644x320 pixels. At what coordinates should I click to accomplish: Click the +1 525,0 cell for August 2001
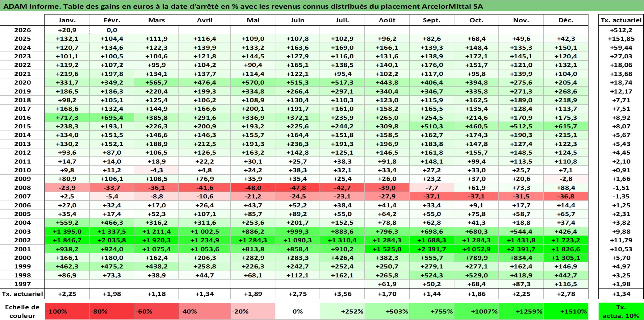[387, 249]
